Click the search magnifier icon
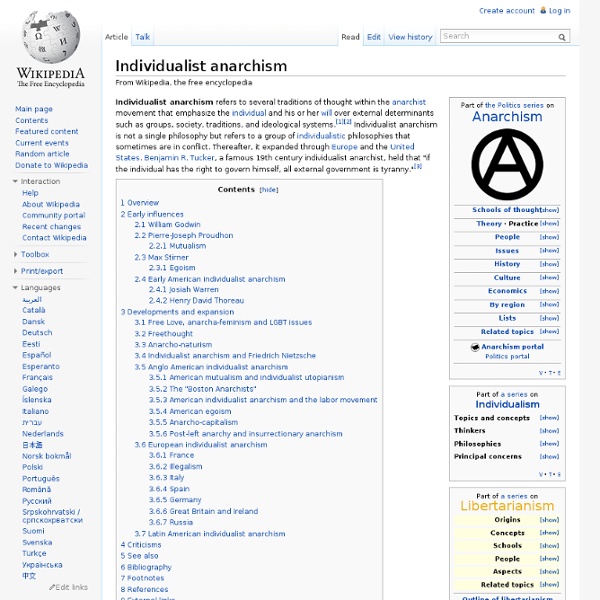Screen dimensions: 600x600 [x=562, y=37]
